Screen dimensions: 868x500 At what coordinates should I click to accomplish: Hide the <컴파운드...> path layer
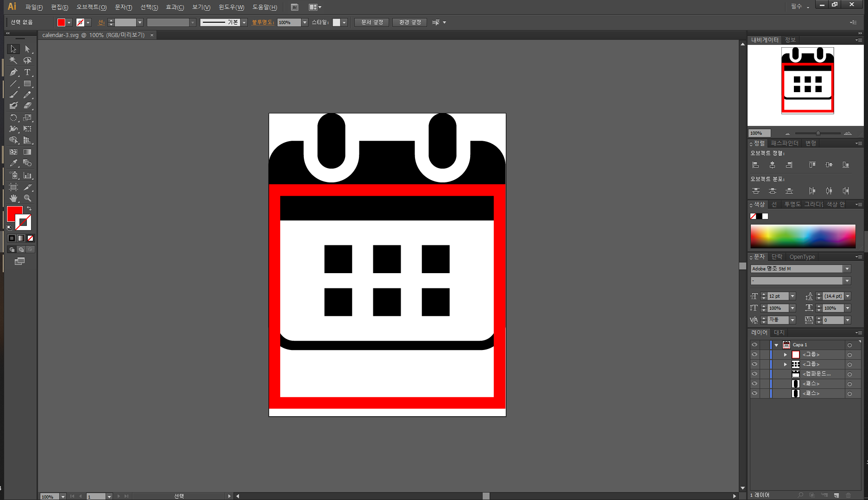[x=755, y=374]
